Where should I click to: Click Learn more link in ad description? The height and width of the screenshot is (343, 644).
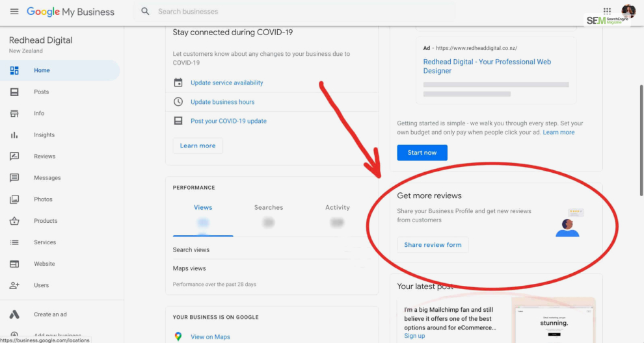pos(559,132)
